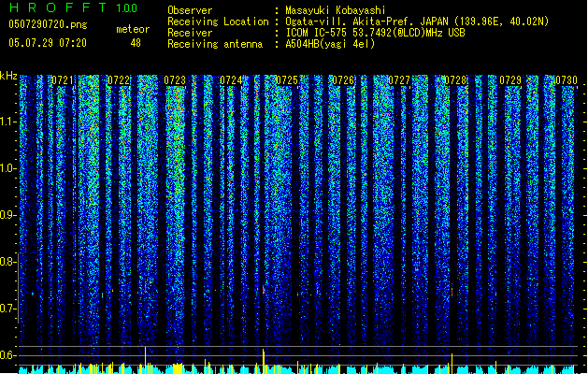Click the Receiver label
This screenshot has width=588, height=374.
coord(190,33)
